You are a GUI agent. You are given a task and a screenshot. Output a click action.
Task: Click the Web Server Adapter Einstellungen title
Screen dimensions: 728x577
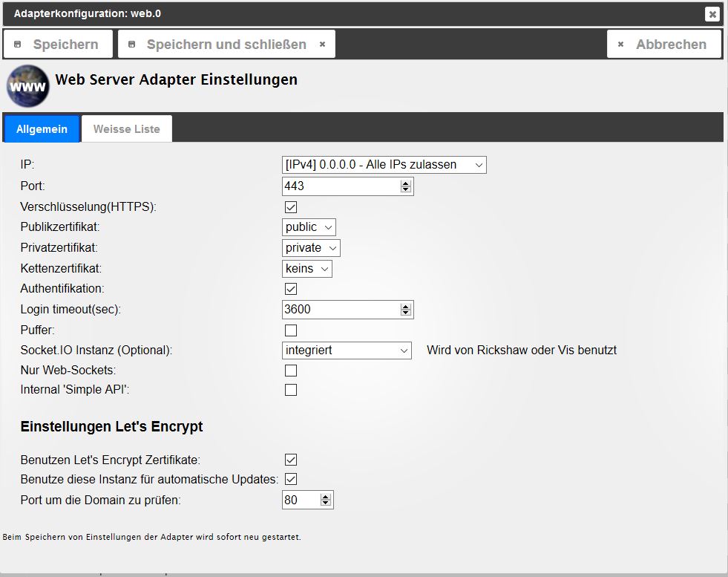pyautogui.click(x=176, y=80)
